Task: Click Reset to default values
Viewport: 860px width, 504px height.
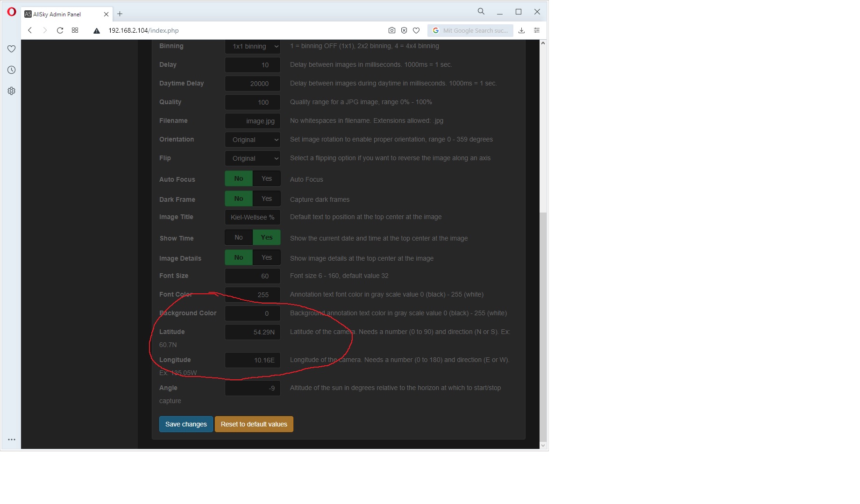Action: (254, 424)
